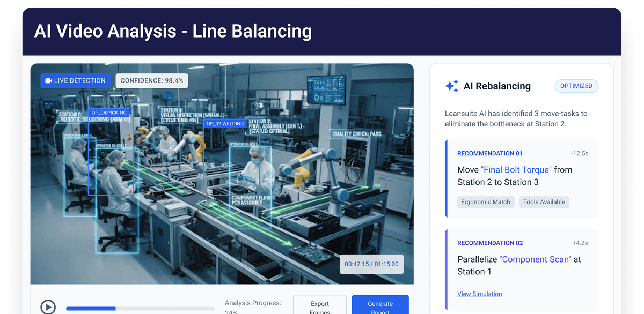
Task: Click the camera icon in LIVE DETECTION
Action: point(48,81)
